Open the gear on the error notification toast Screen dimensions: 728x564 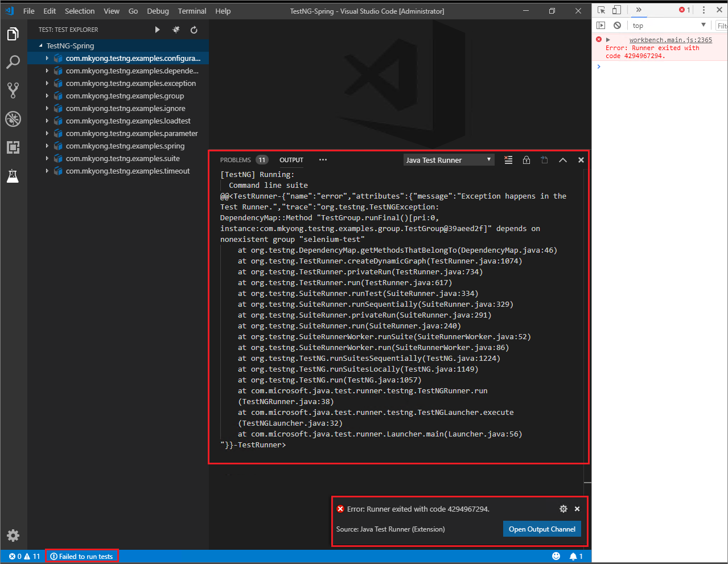tap(563, 509)
